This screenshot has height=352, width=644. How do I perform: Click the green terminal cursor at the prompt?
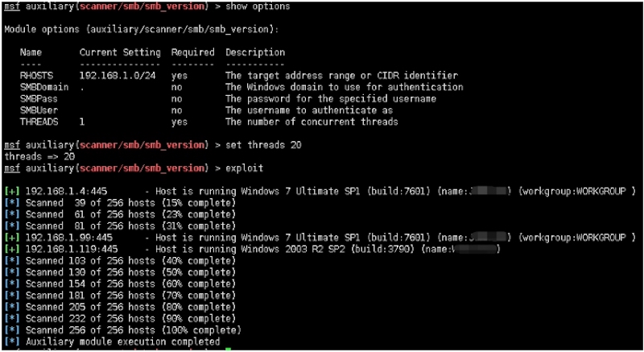(x=229, y=349)
